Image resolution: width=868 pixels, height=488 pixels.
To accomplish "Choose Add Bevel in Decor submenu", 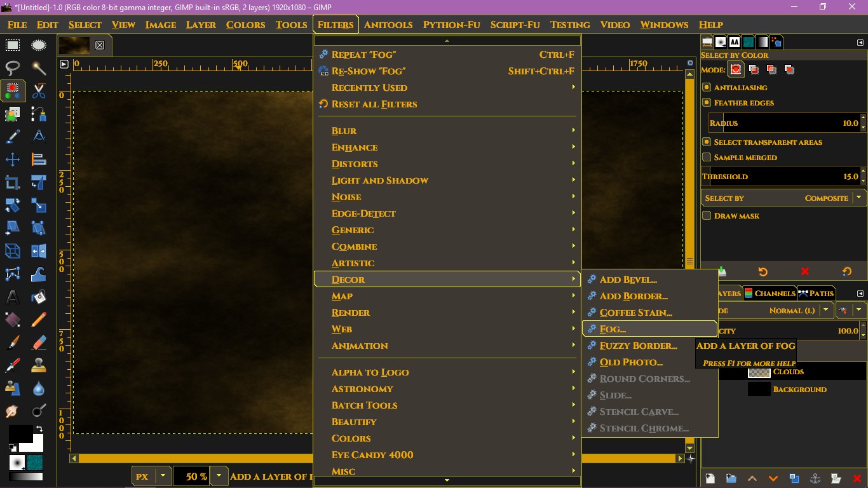I will click(x=649, y=279).
